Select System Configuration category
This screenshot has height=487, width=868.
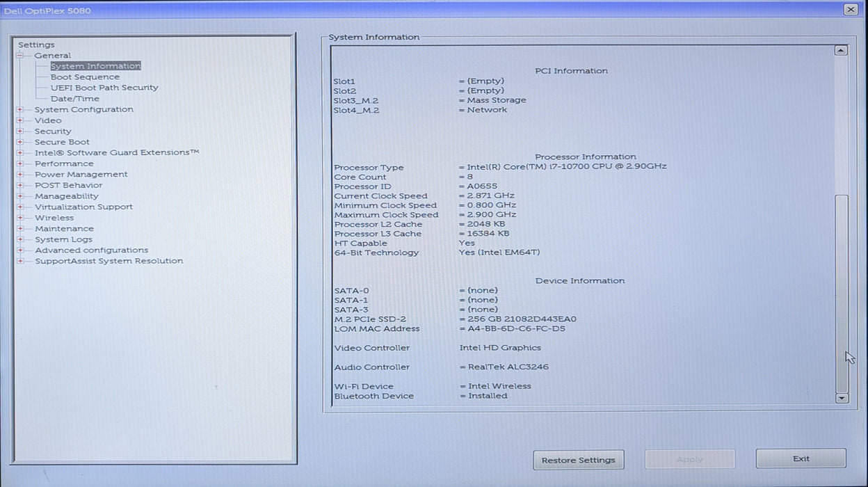(x=84, y=109)
